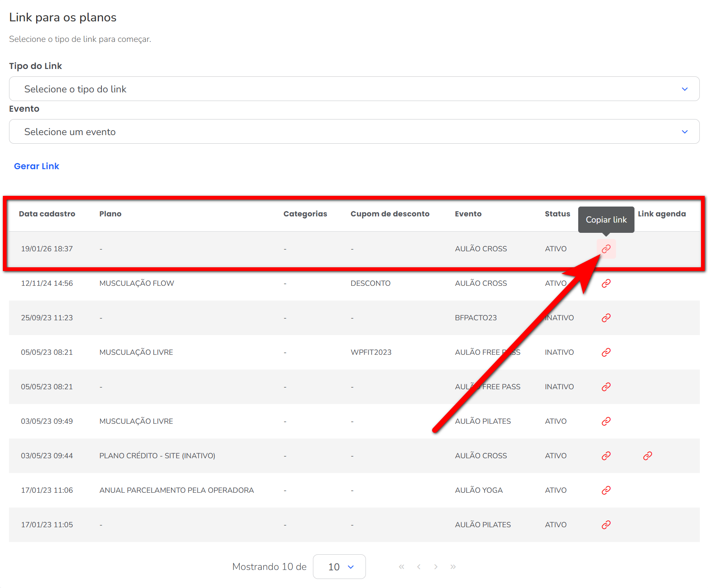Go to the first page of results
This screenshot has height=588, width=708.
pyautogui.click(x=402, y=567)
